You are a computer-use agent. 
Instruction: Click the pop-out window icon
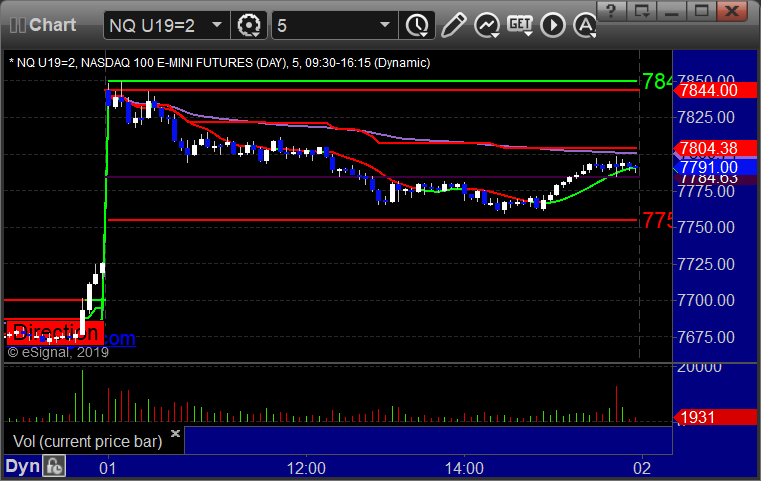[642, 11]
